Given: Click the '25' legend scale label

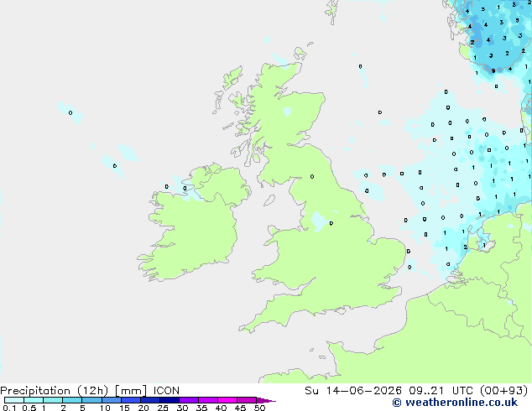Looking at the screenshot, I should [x=163, y=408].
